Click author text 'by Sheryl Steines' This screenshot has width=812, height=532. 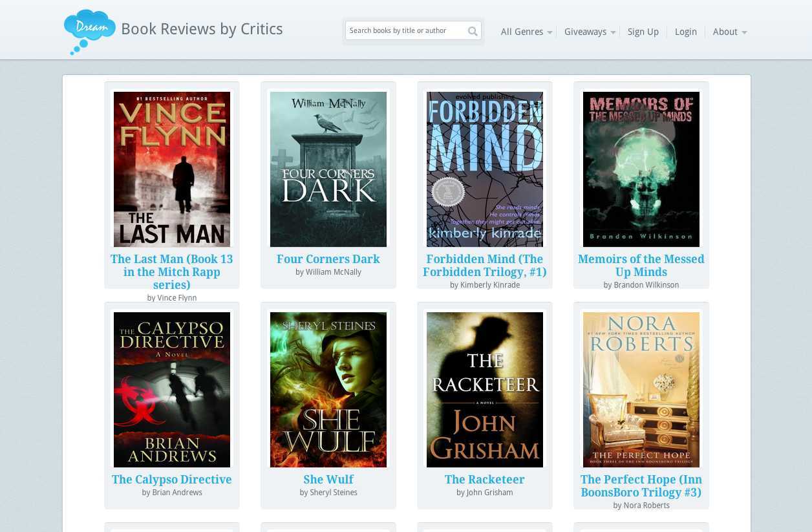(x=328, y=493)
